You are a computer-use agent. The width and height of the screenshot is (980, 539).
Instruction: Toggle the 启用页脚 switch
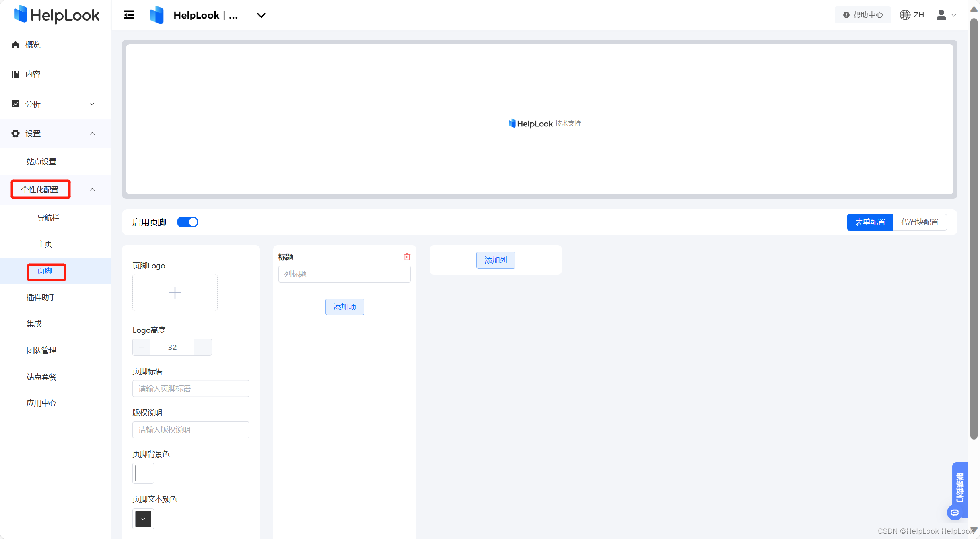click(x=188, y=222)
